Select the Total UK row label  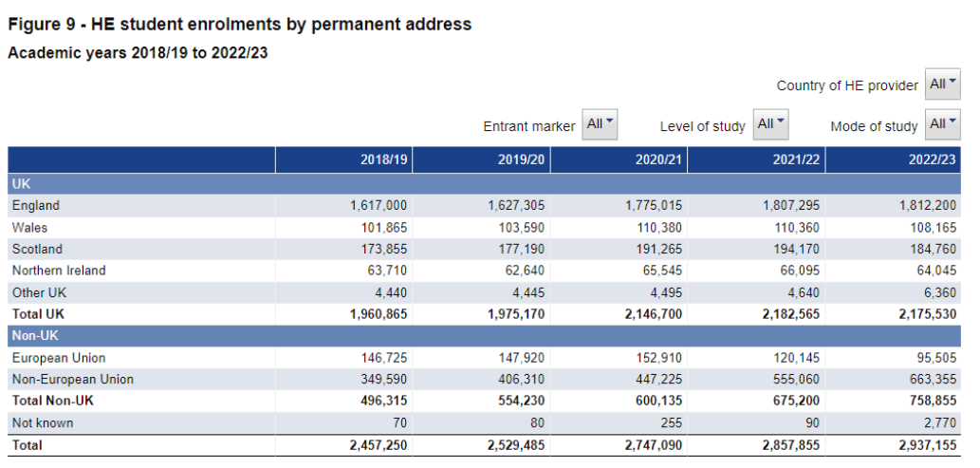pos(38,313)
